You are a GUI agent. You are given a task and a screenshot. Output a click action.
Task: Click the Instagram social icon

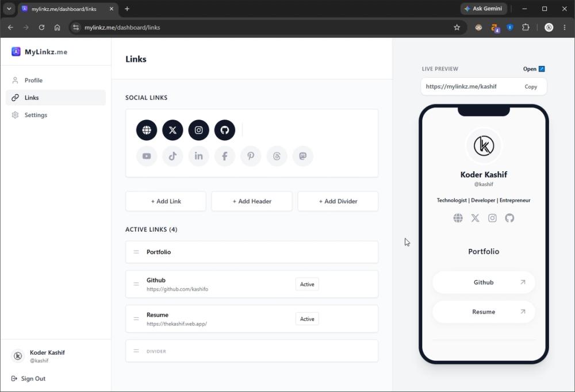coord(198,130)
